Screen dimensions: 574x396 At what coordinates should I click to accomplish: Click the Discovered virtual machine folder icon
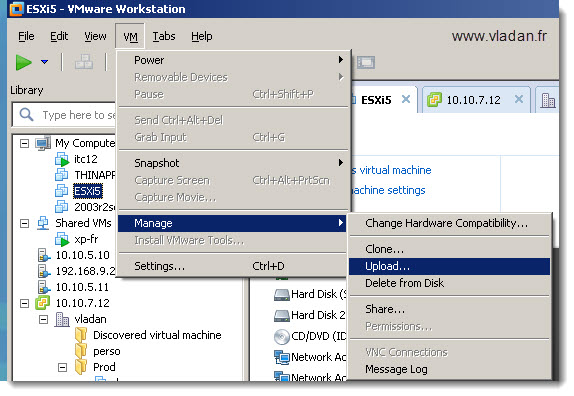(81, 335)
